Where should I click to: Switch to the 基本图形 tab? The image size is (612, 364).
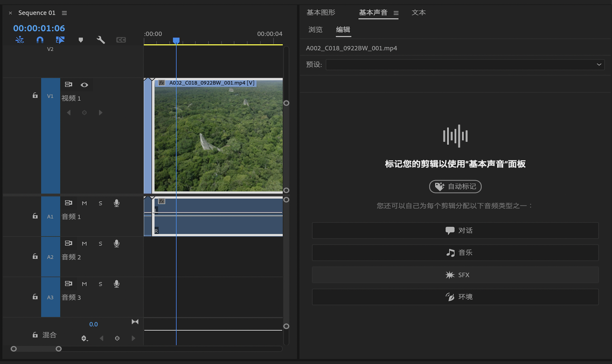(x=321, y=13)
